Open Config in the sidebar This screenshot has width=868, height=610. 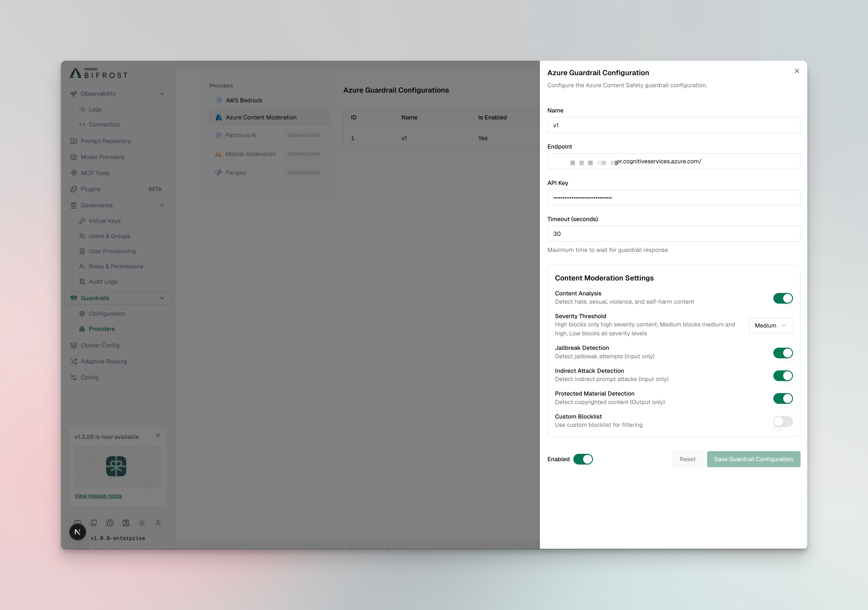(x=89, y=377)
